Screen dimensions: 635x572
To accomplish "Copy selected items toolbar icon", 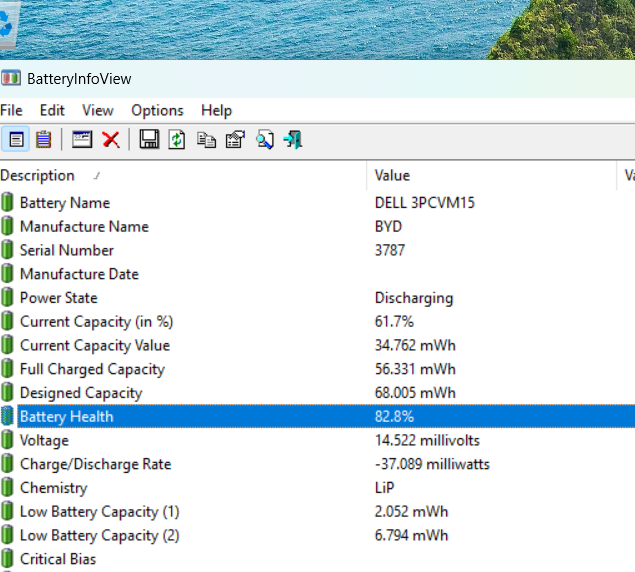I will click(206, 140).
